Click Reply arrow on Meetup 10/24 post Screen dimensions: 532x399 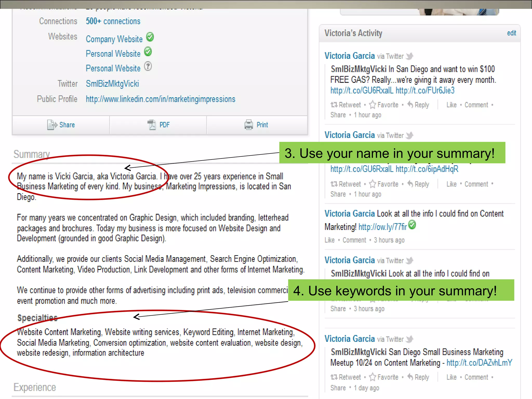(x=410, y=377)
